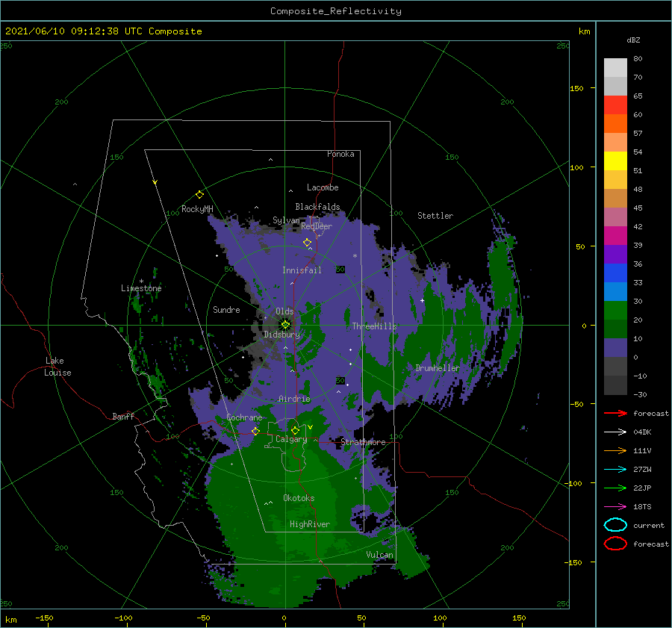Viewport: 672px width, 628px height.
Task: Select the purple 36-39 dBZ swatch
Action: [x=615, y=254]
